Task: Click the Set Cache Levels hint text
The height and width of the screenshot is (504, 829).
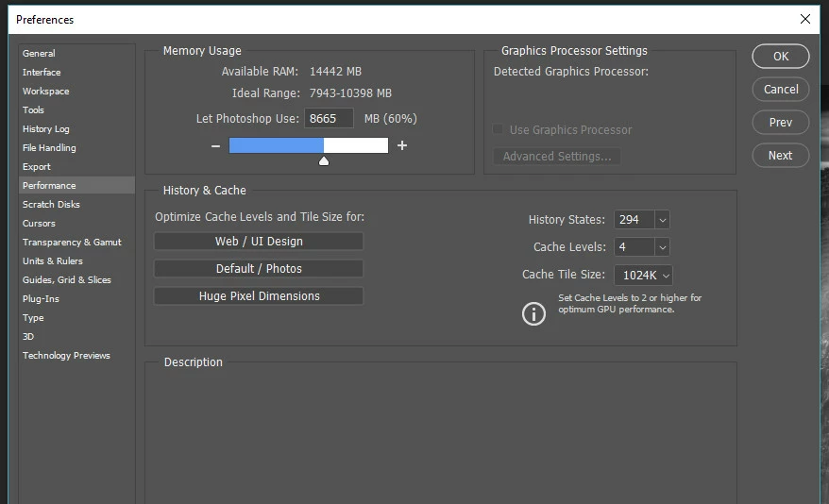Action: click(x=630, y=304)
